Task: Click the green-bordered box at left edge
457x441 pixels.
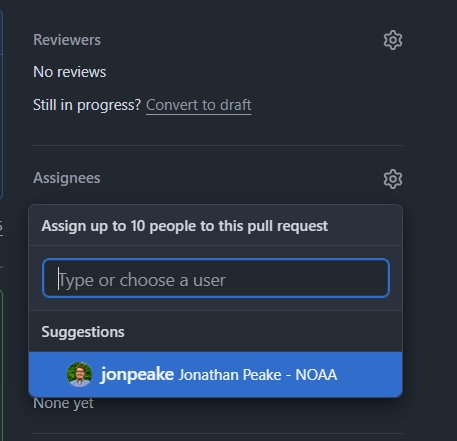Action: 1,365
